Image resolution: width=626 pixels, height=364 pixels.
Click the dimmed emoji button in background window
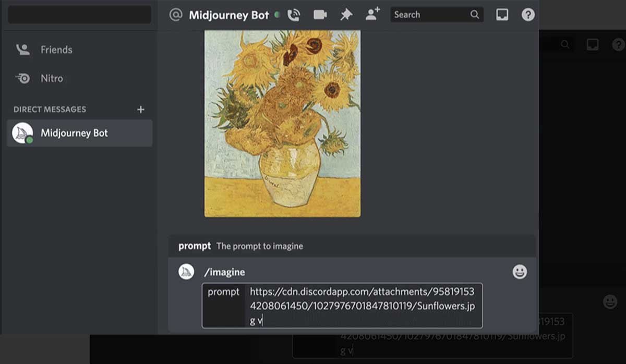pos(610,301)
